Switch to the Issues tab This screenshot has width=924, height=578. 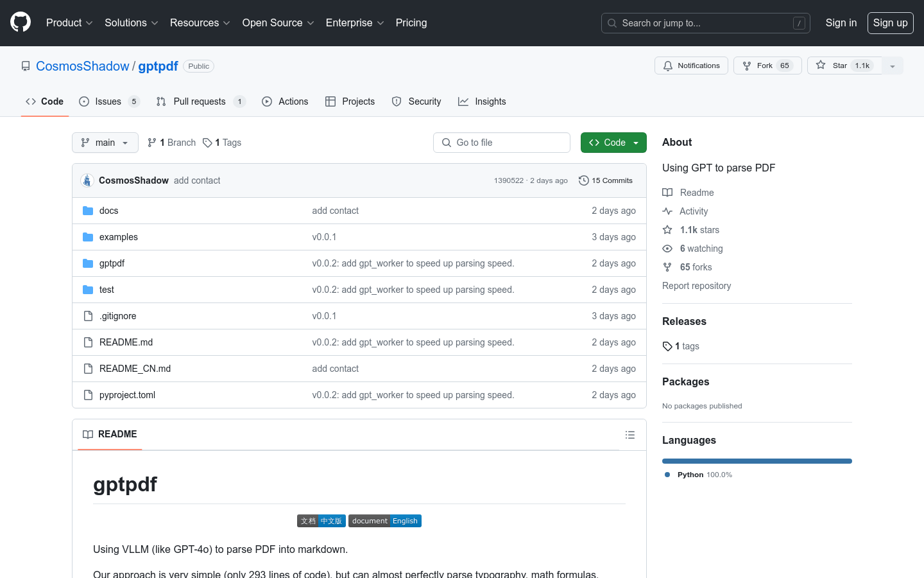(108, 101)
